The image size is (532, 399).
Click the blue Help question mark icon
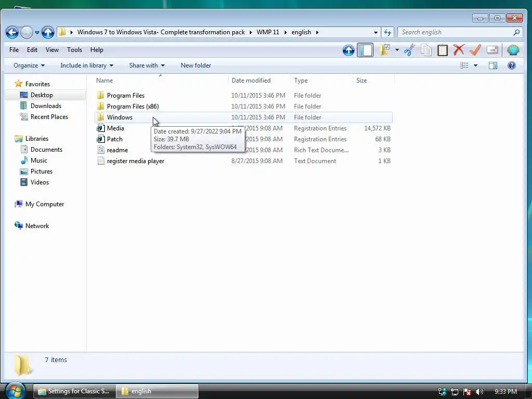coord(512,65)
